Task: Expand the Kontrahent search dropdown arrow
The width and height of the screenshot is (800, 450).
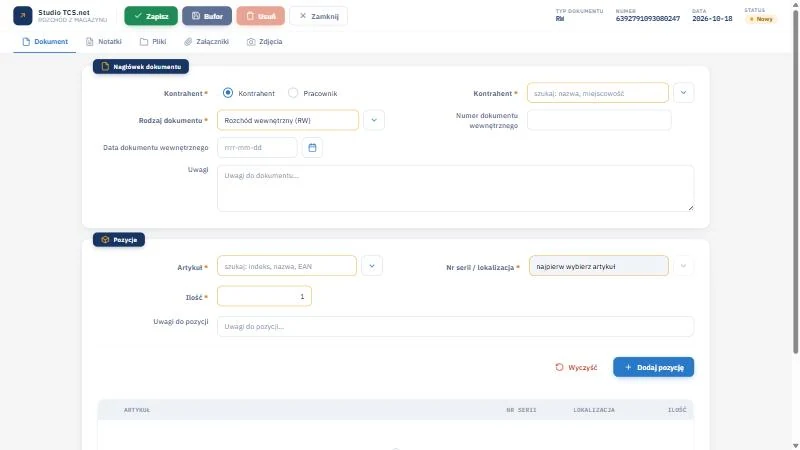Action: (683, 93)
